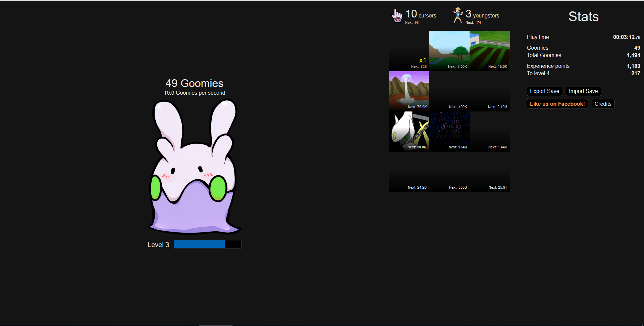Click the Import Save button
Screen dimensions: 644x326
(x=583, y=91)
